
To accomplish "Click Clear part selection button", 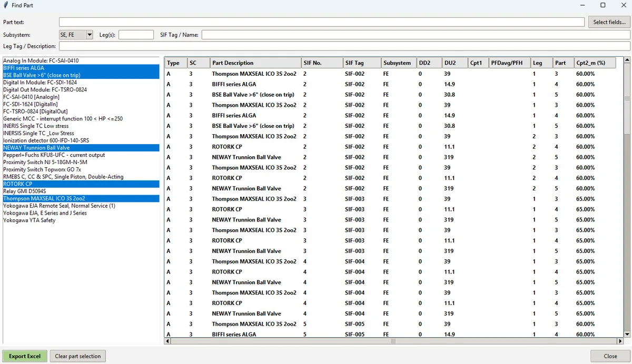I will (78, 356).
